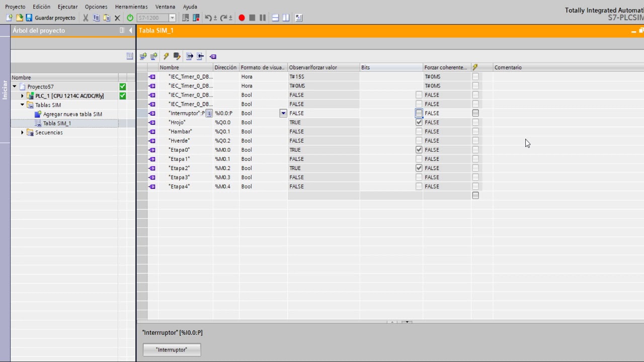
Task: Collapse the Proyecto57 tree node
Action: click(x=15, y=86)
